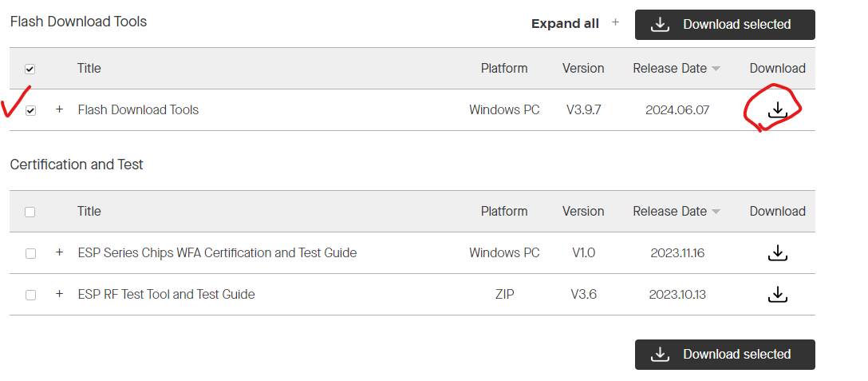Sort Certification table by Release Date arrow
Viewport: 868px width, 381px height.
click(x=716, y=212)
